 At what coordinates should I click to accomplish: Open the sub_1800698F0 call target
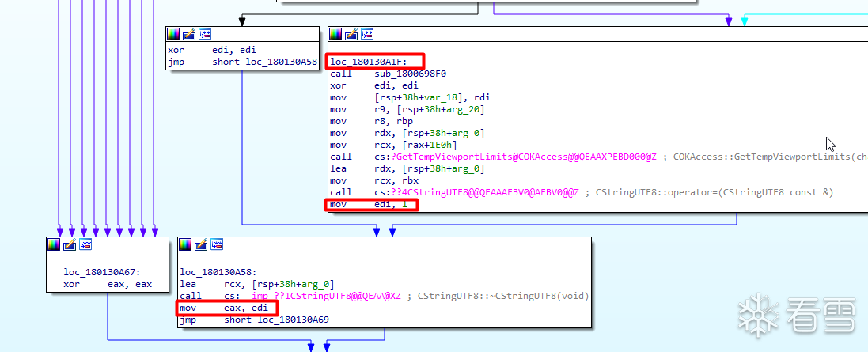(411, 74)
